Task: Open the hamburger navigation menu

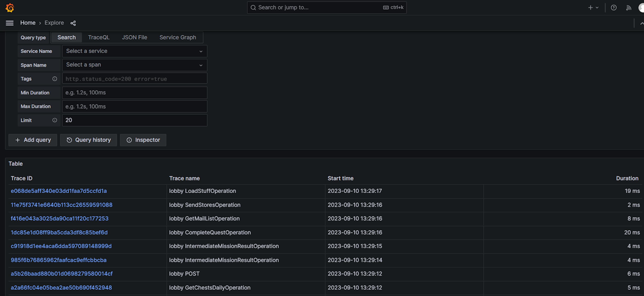Action: coord(10,23)
